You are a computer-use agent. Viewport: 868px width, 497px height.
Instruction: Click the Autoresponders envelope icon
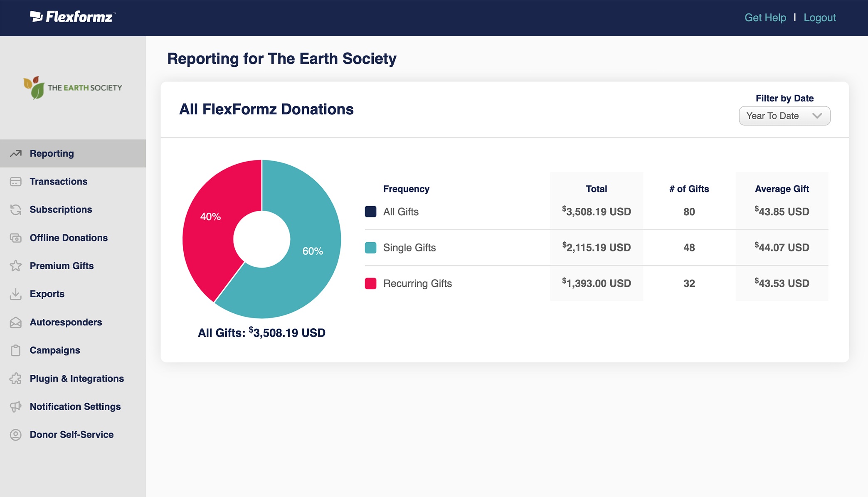[16, 322]
